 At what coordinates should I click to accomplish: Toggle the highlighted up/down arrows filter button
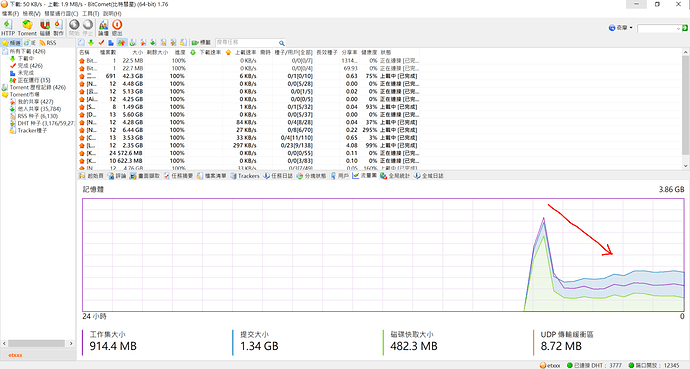pyautogui.click(x=122, y=43)
